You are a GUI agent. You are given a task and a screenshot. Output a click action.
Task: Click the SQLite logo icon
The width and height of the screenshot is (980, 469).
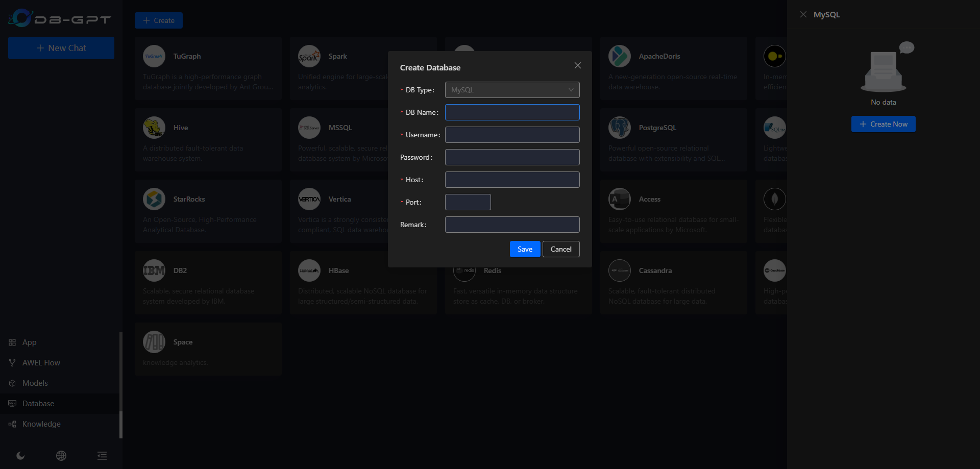click(x=775, y=128)
